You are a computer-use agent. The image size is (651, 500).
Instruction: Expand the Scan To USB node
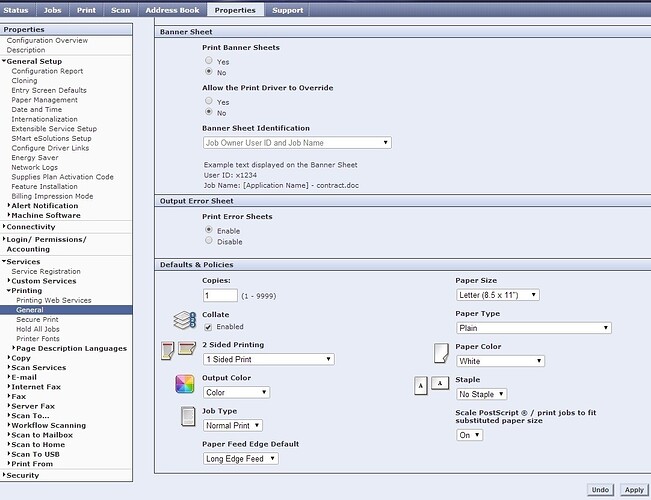coord(9,453)
